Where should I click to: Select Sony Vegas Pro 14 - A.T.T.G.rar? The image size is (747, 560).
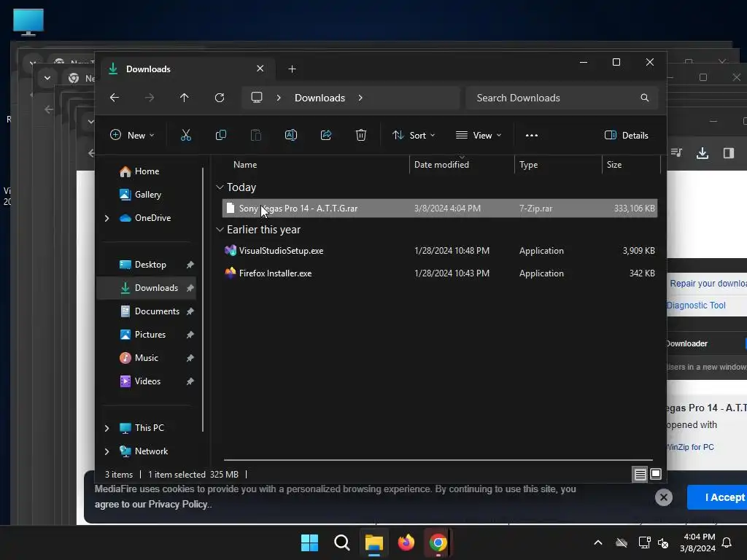coord(439,209)
